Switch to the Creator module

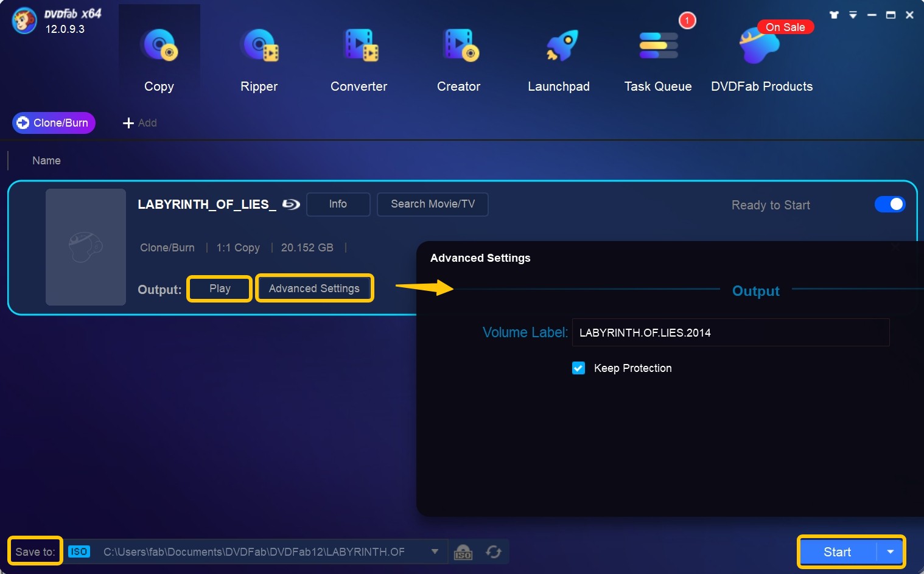[458, 60]
